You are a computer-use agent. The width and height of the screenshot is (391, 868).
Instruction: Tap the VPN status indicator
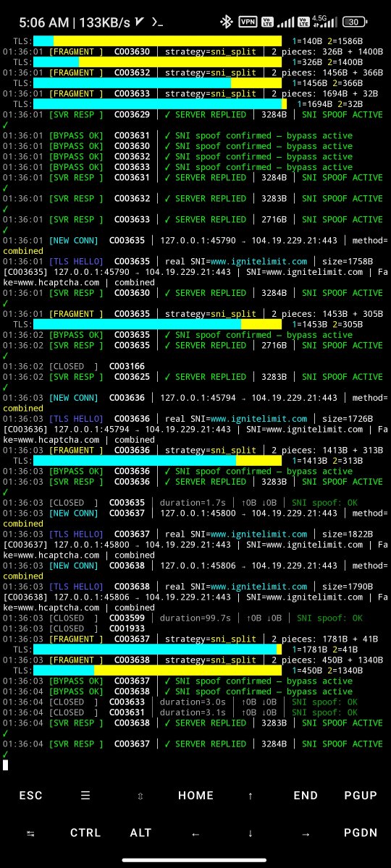tap(248, 22)
